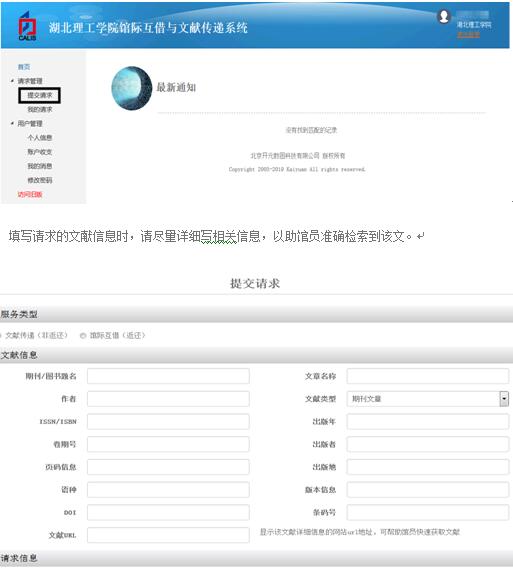
Task: Click the user avatar icon in header
Action: [444, 16]
